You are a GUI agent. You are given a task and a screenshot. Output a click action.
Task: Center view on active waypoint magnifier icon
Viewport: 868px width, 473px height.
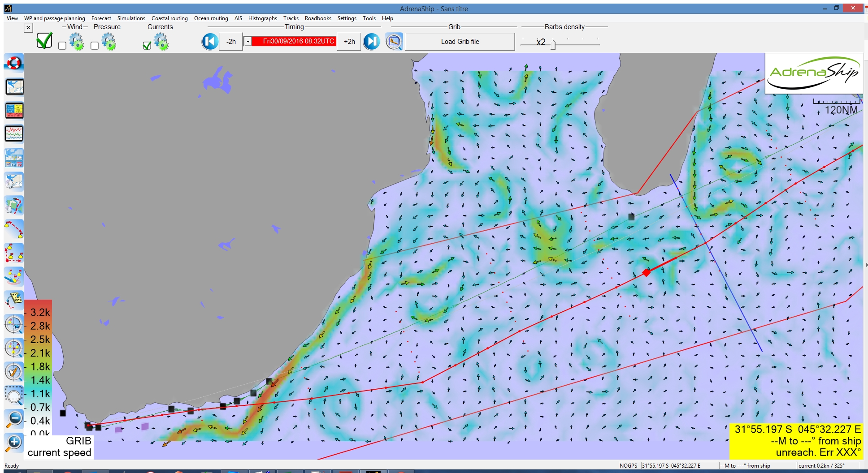(x=14, y=324)
